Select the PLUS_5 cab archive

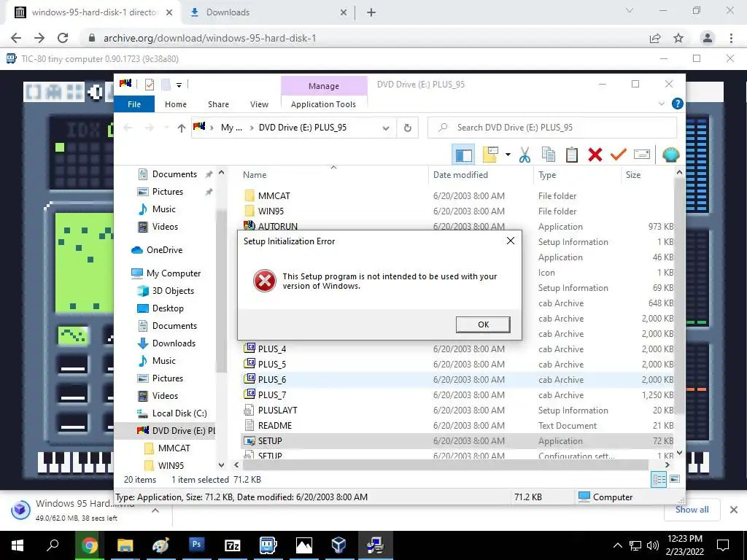point(271,365)
